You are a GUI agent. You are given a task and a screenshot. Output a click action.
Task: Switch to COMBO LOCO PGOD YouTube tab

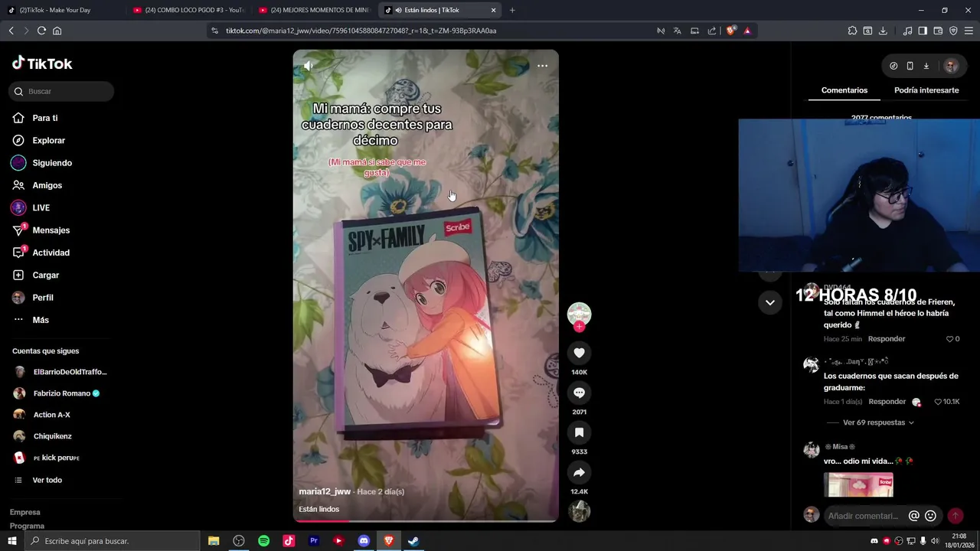click(x=188, y=10)
